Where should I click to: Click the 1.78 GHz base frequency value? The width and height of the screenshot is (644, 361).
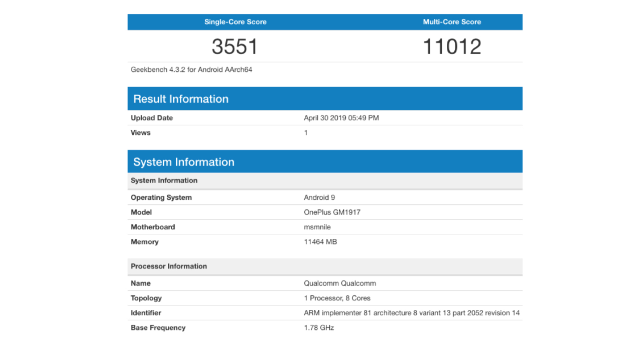(x=319, y=327)
